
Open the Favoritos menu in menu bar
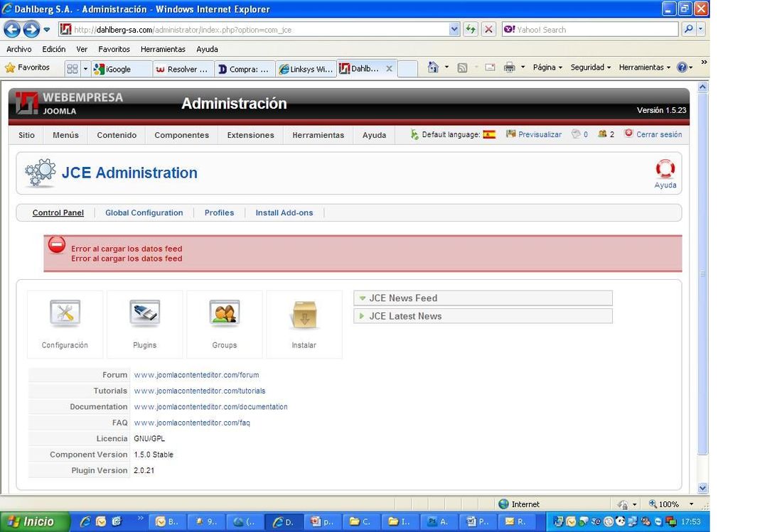pyautogui.click(x=114, y=49)
